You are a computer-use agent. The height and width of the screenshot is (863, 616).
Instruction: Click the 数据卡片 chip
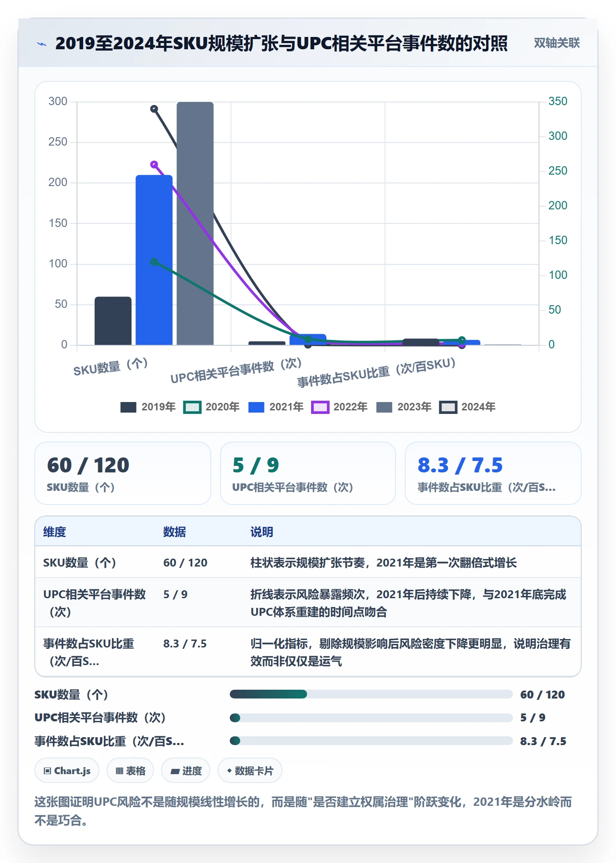click(250, 770)
